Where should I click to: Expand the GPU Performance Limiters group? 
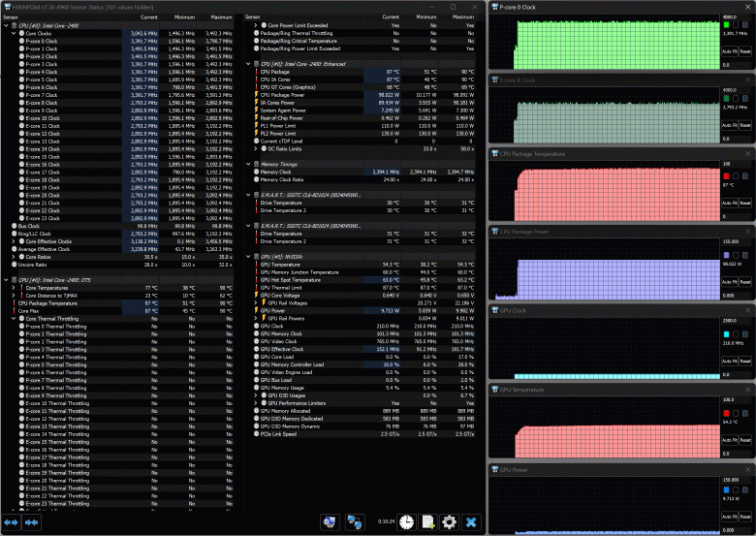[x=256, y=403]
